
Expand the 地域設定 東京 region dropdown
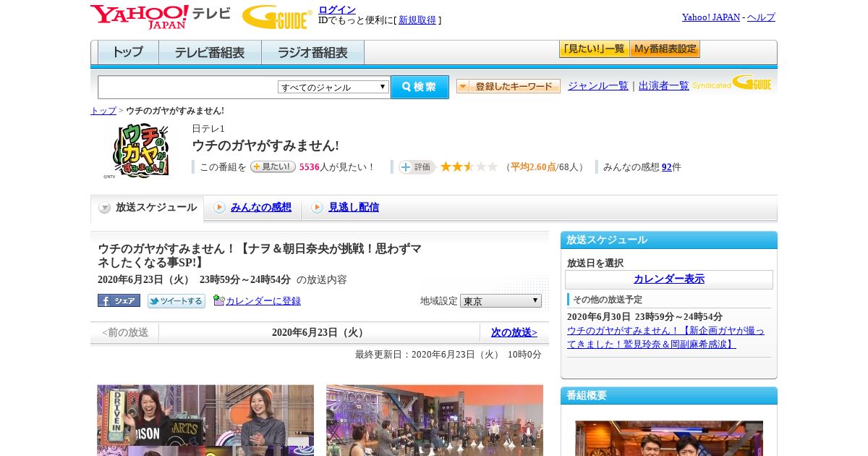click(x=501, y=300)
